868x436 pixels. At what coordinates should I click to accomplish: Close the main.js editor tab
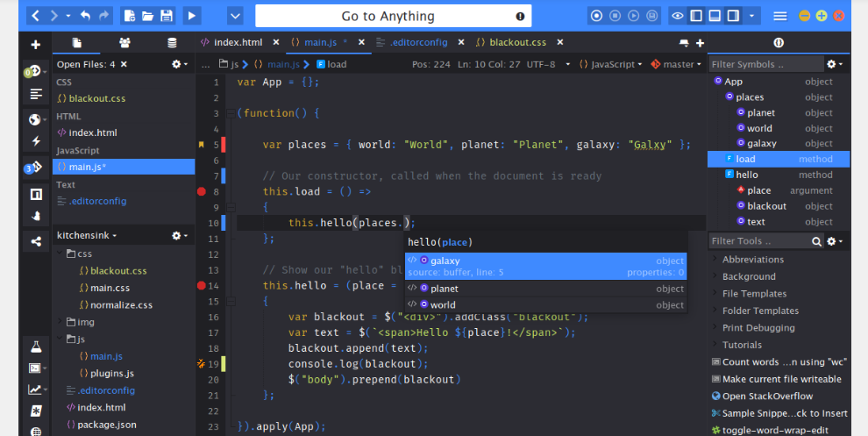pos(361,42)
